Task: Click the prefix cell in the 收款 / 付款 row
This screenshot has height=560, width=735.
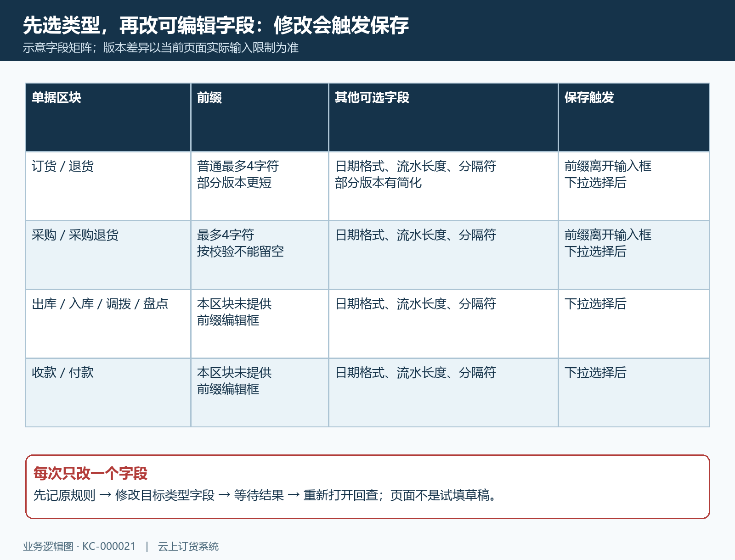Action: [x=260, y=393]
